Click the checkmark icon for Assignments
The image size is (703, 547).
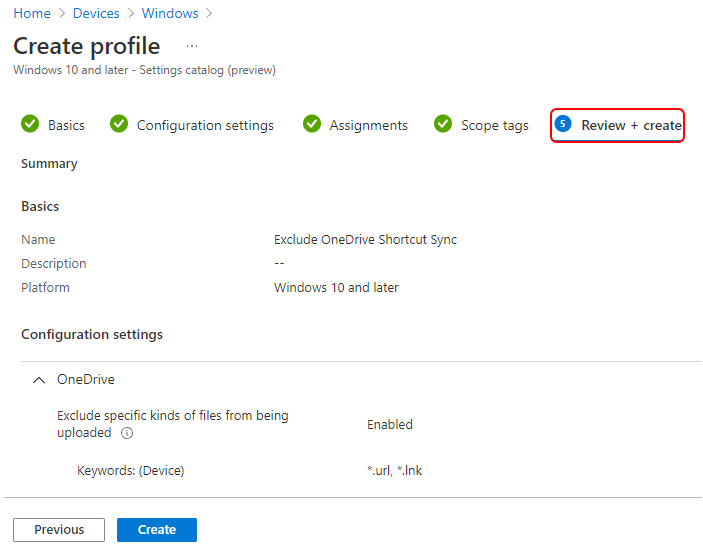tap(312, 124)
